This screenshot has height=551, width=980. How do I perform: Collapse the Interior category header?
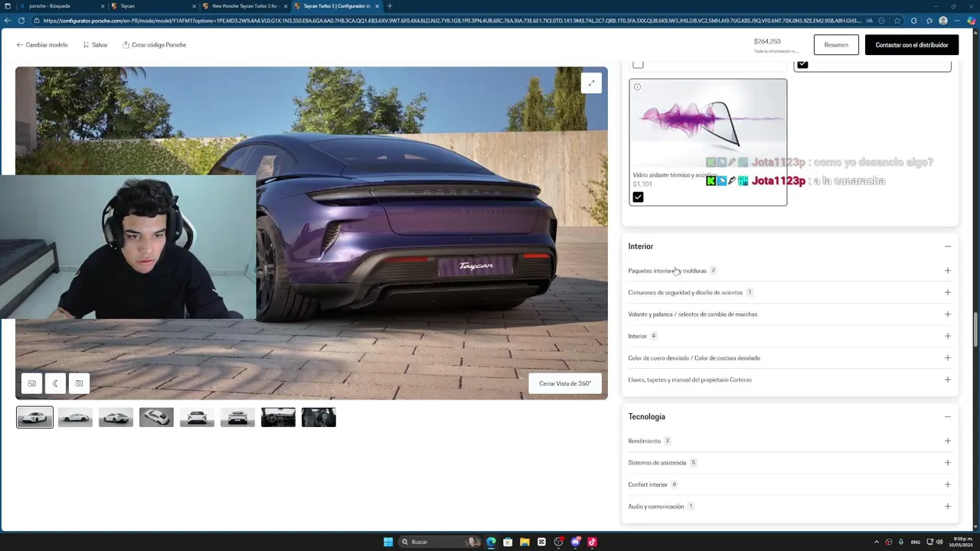point(789,246)
